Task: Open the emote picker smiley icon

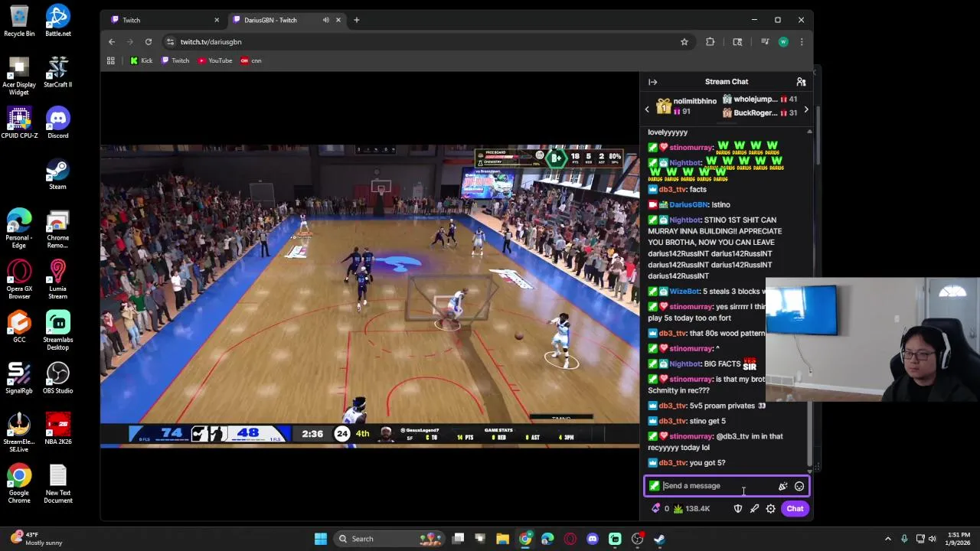Action: tap(799, 486)
